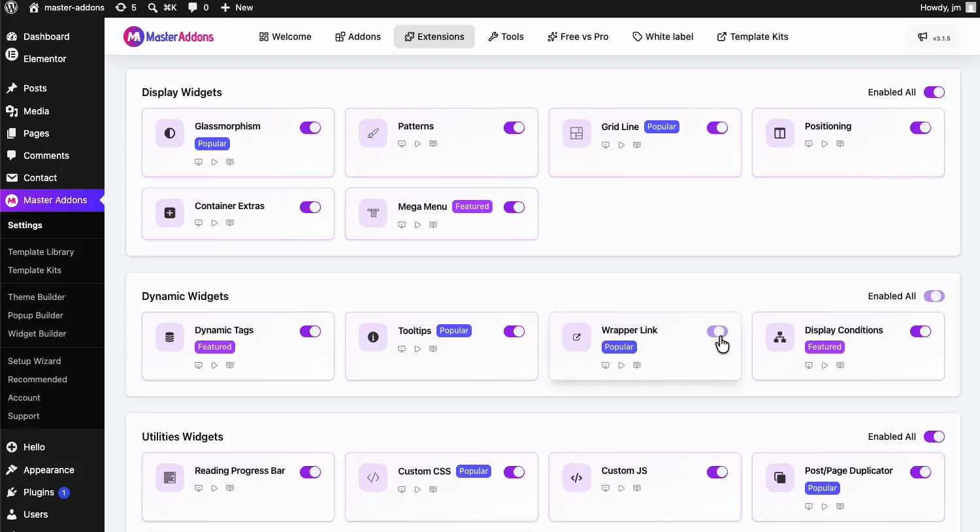
Task: Disable the Positioning extension toggle
Action: [x=921, y=127]
